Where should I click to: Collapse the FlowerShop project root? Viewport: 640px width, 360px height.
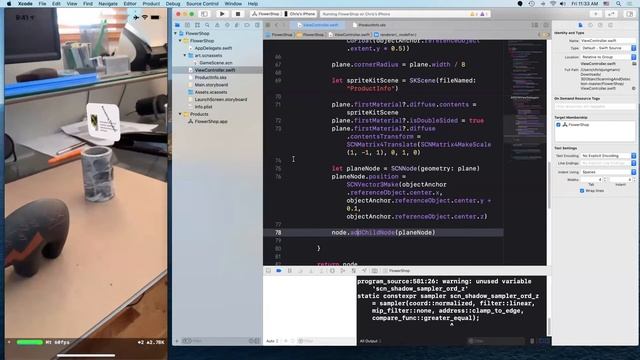[176, 33]
